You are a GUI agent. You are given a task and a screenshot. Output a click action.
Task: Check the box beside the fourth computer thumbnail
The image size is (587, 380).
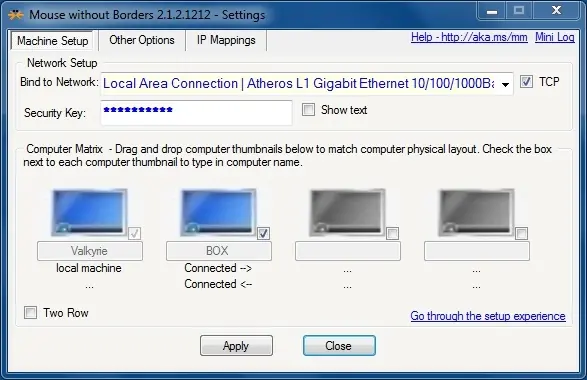coord(521,233)
